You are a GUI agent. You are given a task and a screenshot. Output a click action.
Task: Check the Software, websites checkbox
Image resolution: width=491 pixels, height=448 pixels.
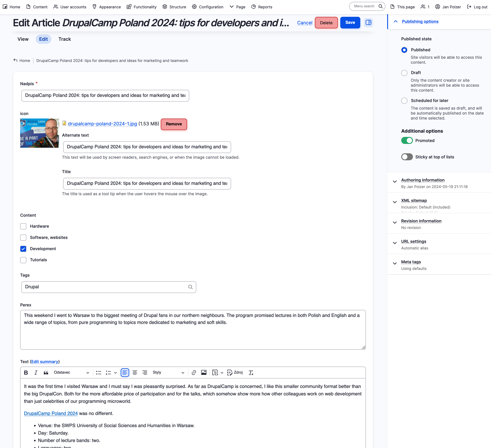pos(23,237)
